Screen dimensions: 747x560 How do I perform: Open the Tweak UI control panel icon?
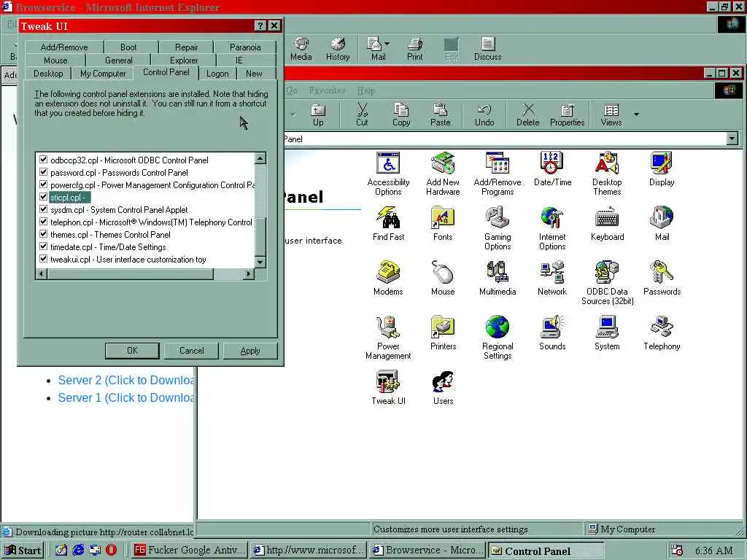click(388, 388)
